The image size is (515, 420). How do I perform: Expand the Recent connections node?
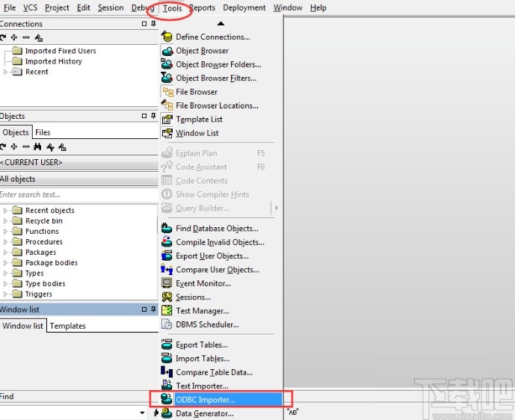click(x=5, y=72)
